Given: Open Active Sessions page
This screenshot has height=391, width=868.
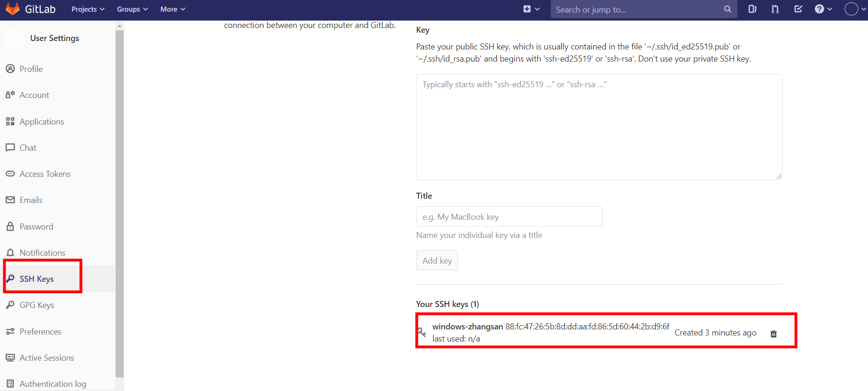Looking at the screenshot, I should (47, 358).
